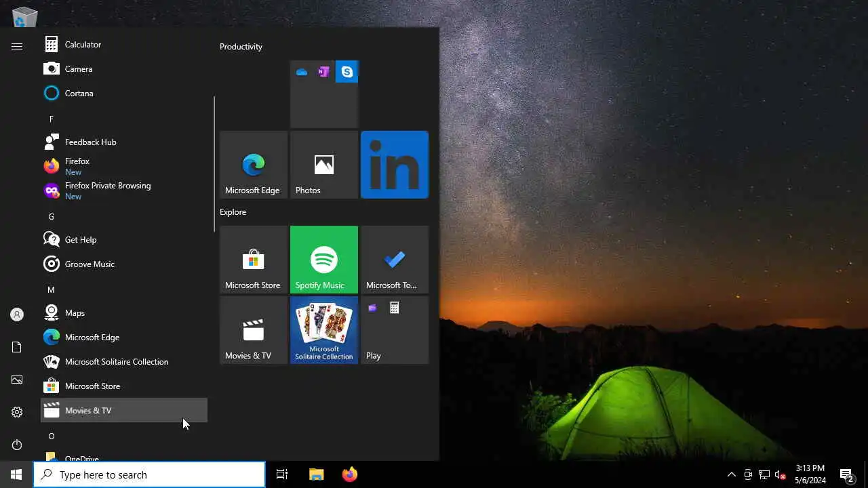Click the Microsoft Store tile
This screenshot has width=868, height=488.
[254, 260]
